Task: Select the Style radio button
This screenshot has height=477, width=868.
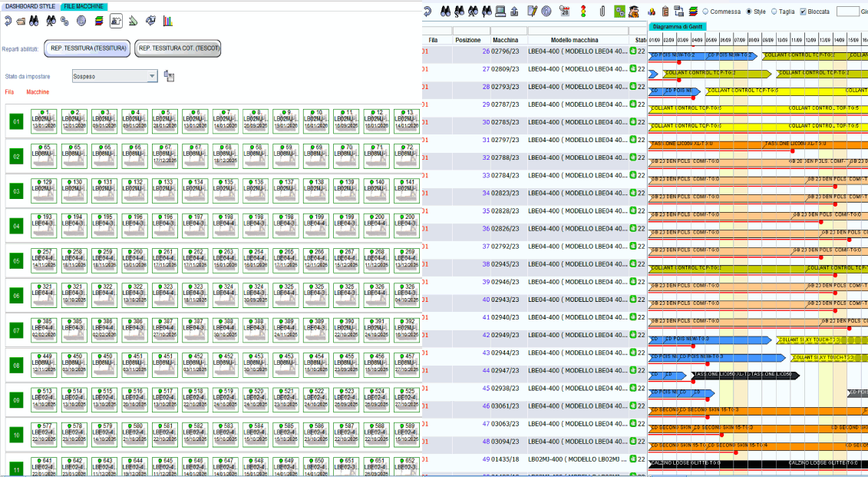Action: pos(749,11)
